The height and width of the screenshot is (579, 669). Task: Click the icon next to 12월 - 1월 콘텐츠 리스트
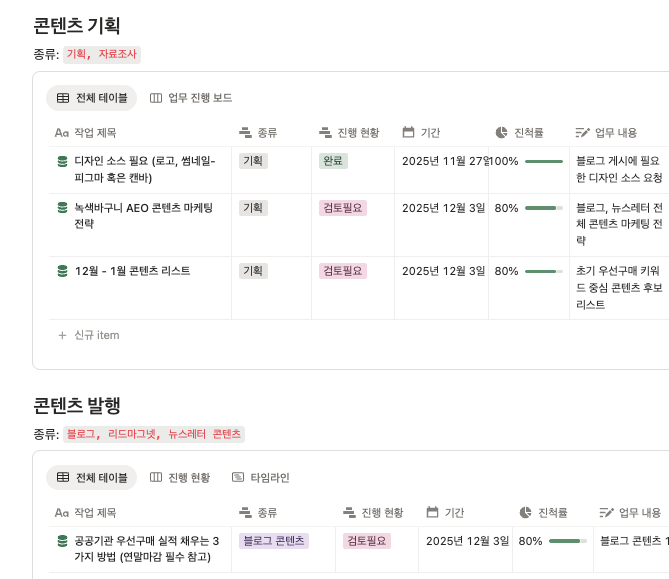click(x=62, y=271)
